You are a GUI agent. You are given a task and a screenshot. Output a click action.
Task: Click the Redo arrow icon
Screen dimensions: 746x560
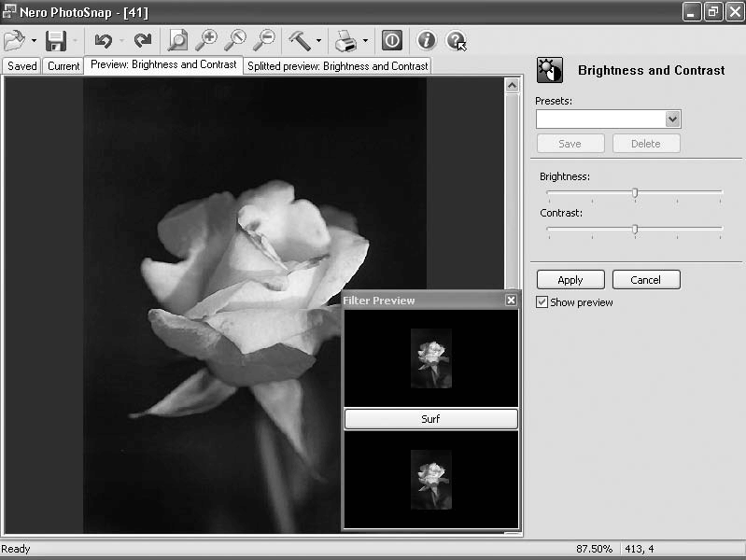[142, 40]
